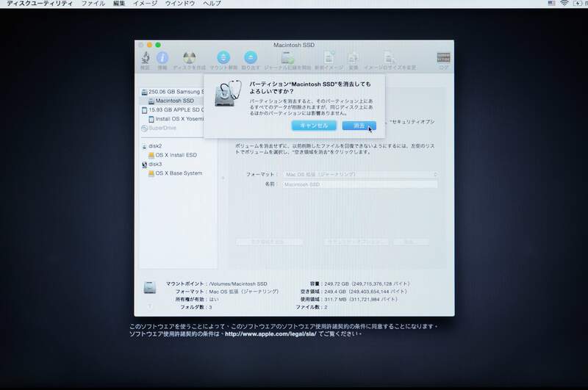The height and width of the screenshot is (390, 588).
Task: Open the Info (情報) toolbar icon
Action: click(x=162, y=58)
